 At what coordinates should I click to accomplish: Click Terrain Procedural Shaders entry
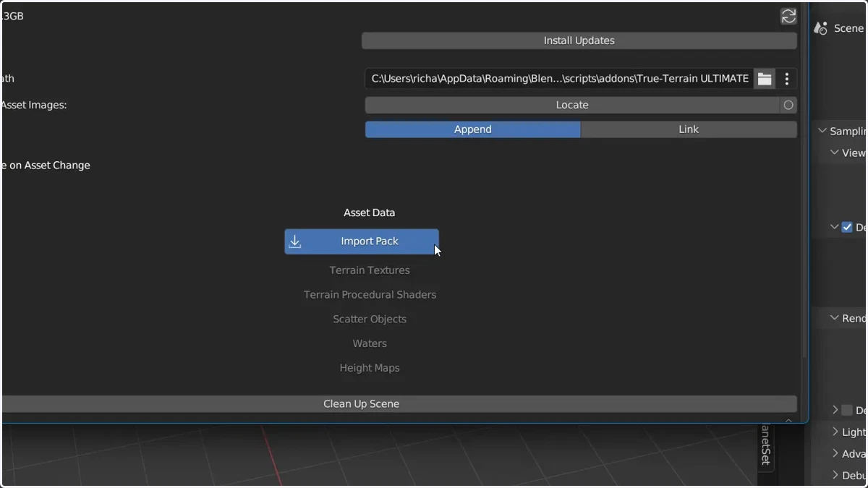click(370, 295)
